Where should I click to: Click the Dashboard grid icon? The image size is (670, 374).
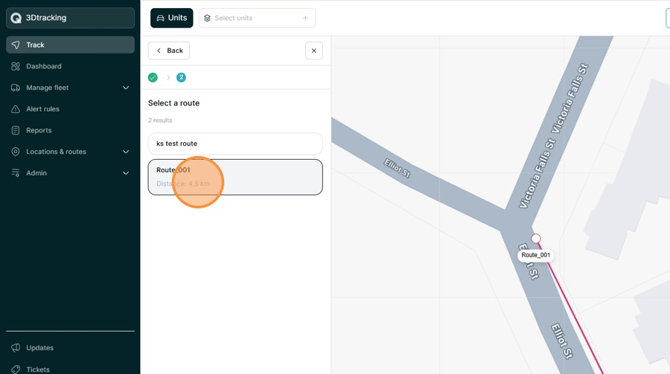pyautogui.click(x=15, y=66)
